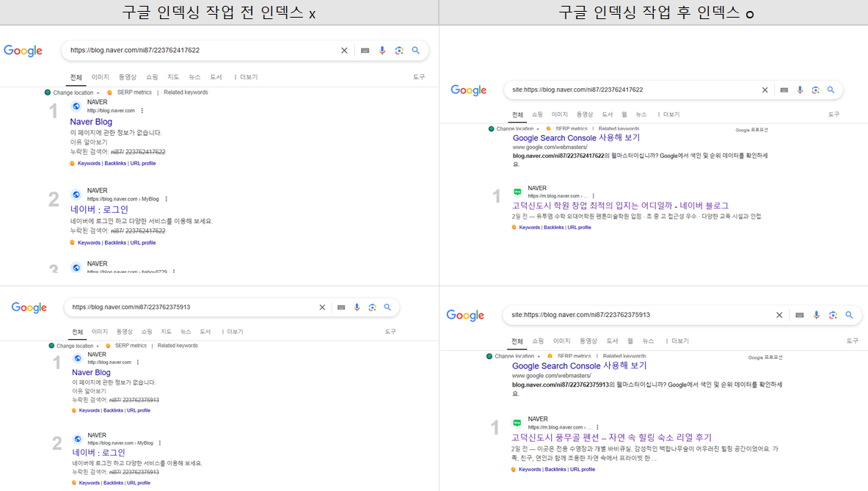Start voice search in site:…223762375913 search box
The width and height of the screenshot is (868, 491).
[817, 315]
